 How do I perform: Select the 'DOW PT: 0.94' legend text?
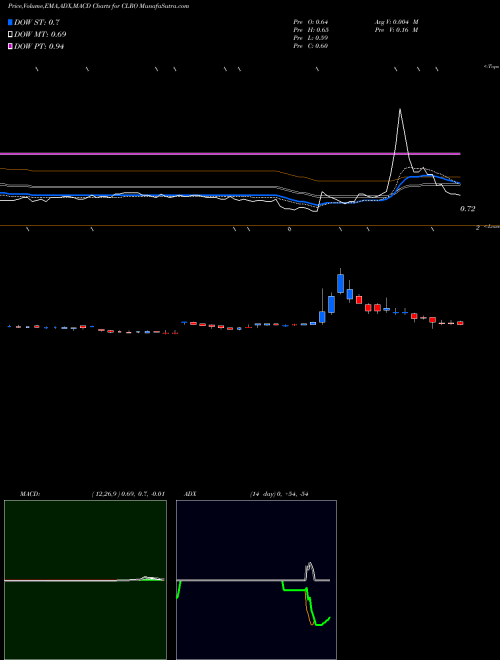click(x=39, y=46)
